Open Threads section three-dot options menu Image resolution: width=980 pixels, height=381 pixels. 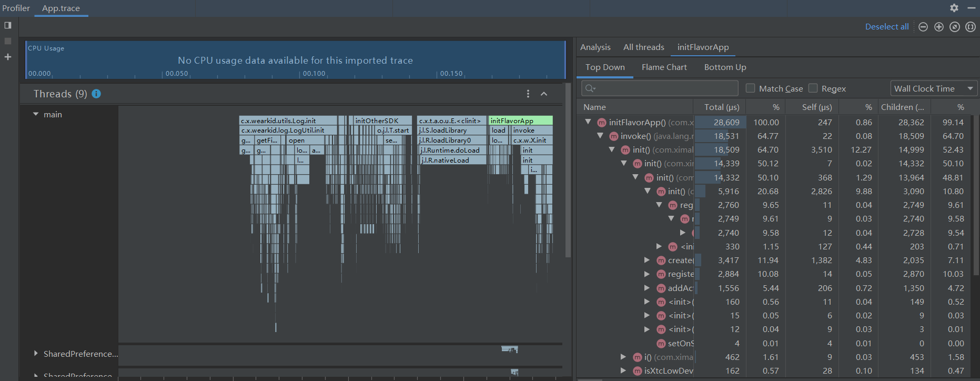click(528, 94)
